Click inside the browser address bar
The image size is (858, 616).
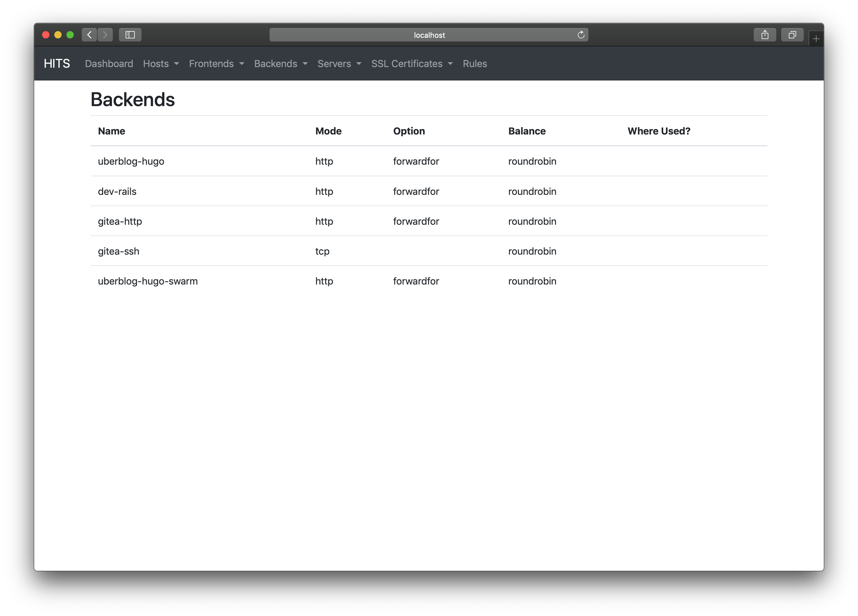point(429,34)
